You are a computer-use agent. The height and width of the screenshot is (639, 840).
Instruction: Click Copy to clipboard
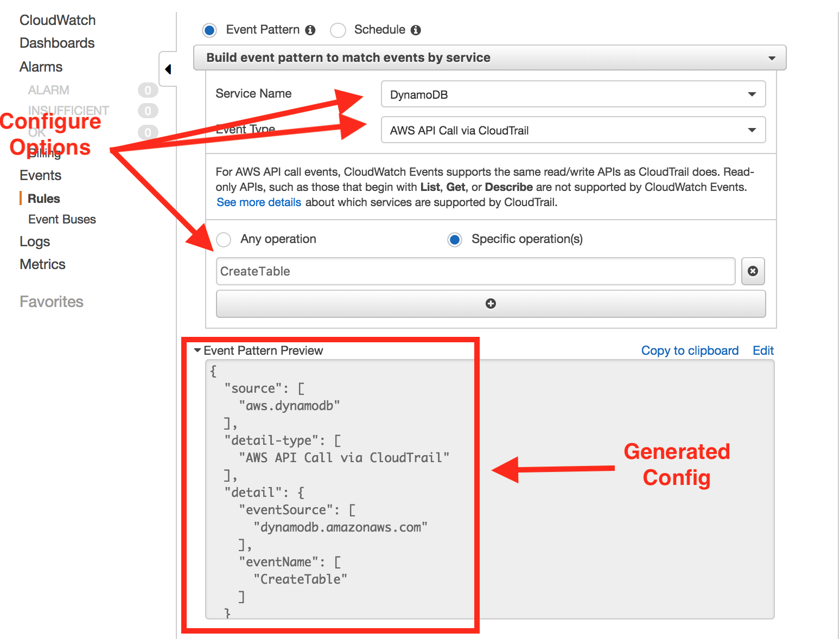tap(690, 350)
